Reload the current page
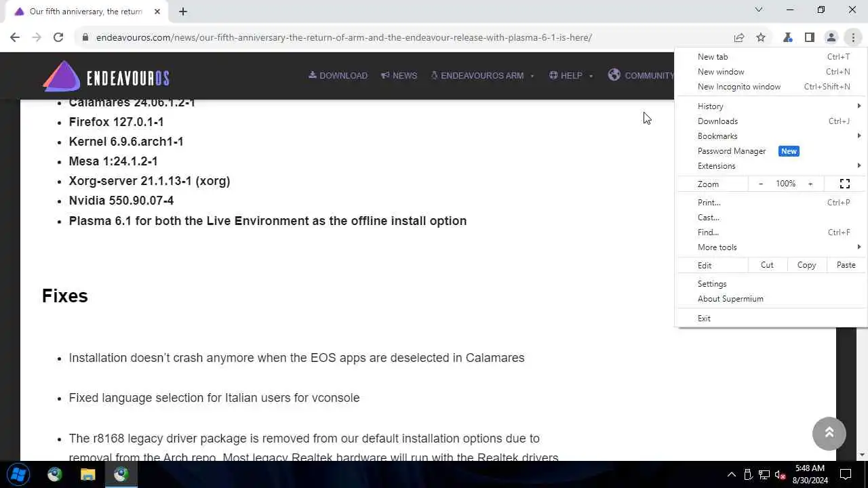 point(58,37)
